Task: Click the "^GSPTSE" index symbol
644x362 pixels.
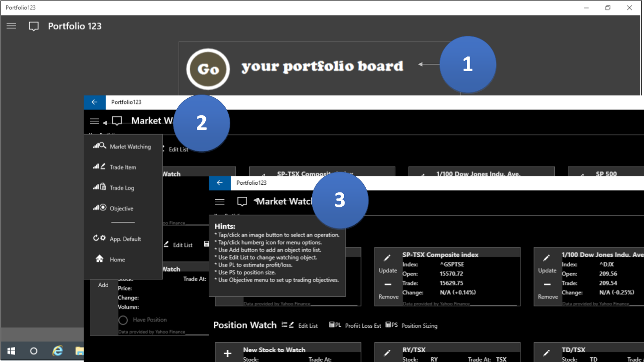Action: point(452,264)
